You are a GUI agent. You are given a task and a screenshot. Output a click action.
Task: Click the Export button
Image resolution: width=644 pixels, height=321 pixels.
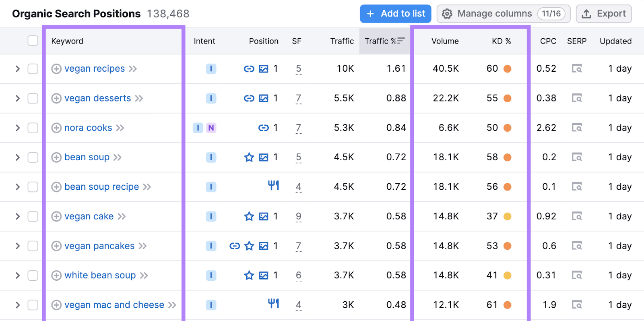[604, 14]
